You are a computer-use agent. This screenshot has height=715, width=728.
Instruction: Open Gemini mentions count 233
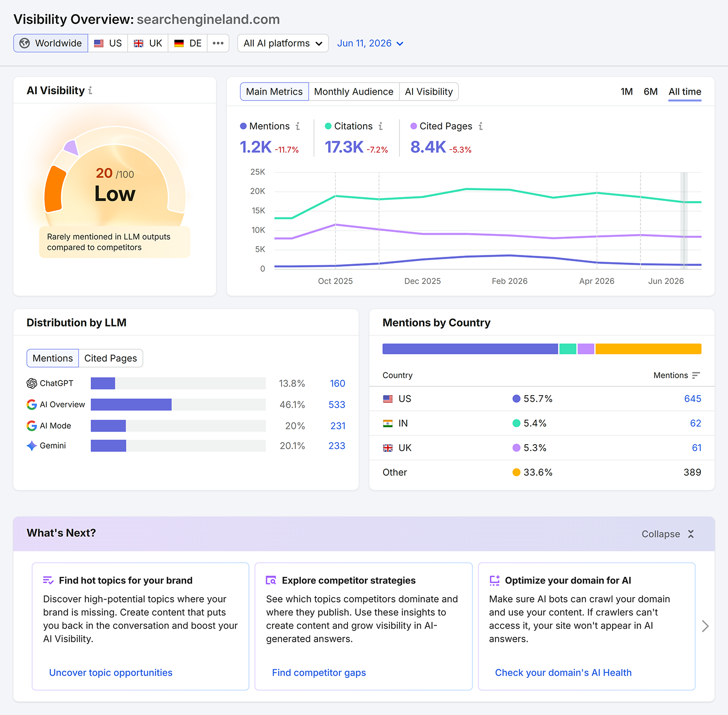[x=337, y=446]
